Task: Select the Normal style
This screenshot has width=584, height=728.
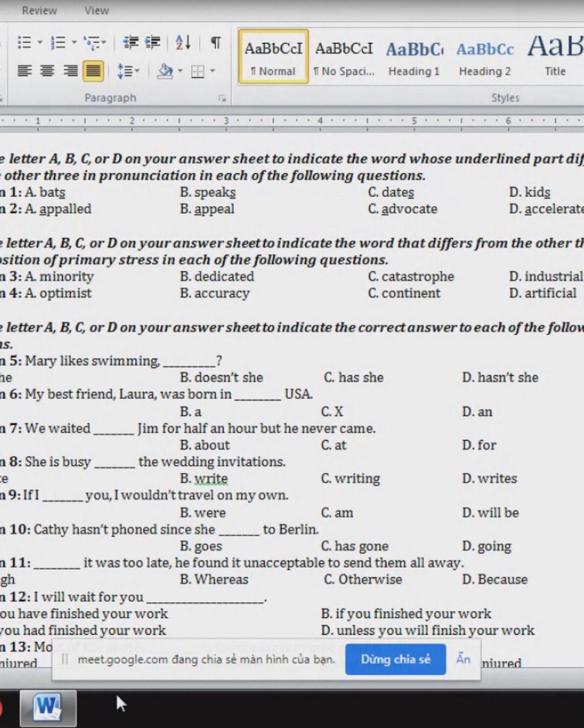Action: pyautogui.click(x=273, y=56)
